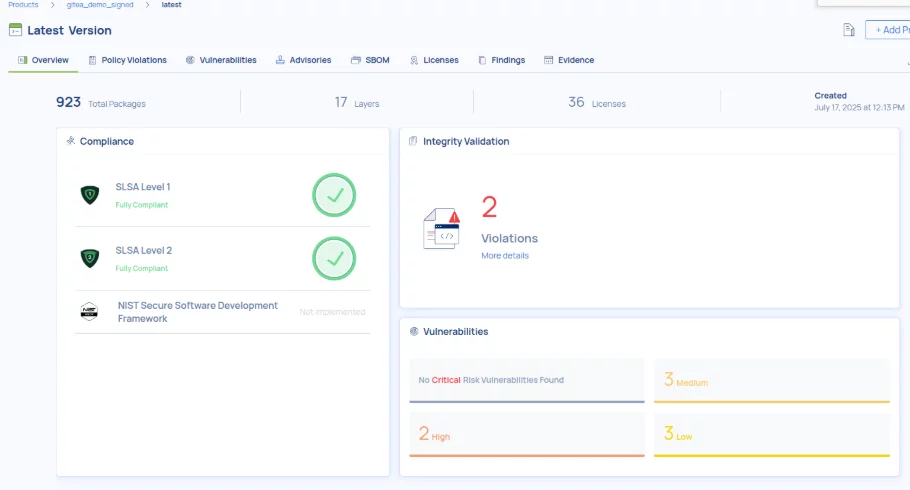
Task: Click the SLSA Level 2 shield icon
Action: pos(89,258)
